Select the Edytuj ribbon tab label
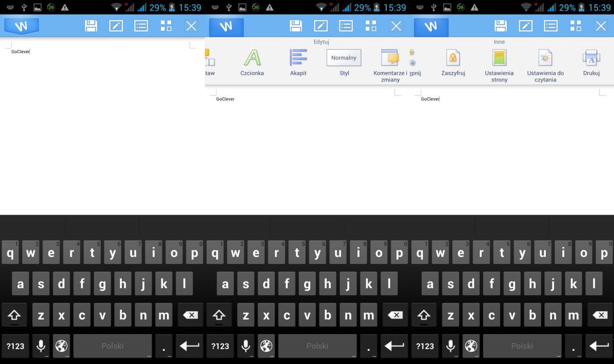 click(321, 42)
